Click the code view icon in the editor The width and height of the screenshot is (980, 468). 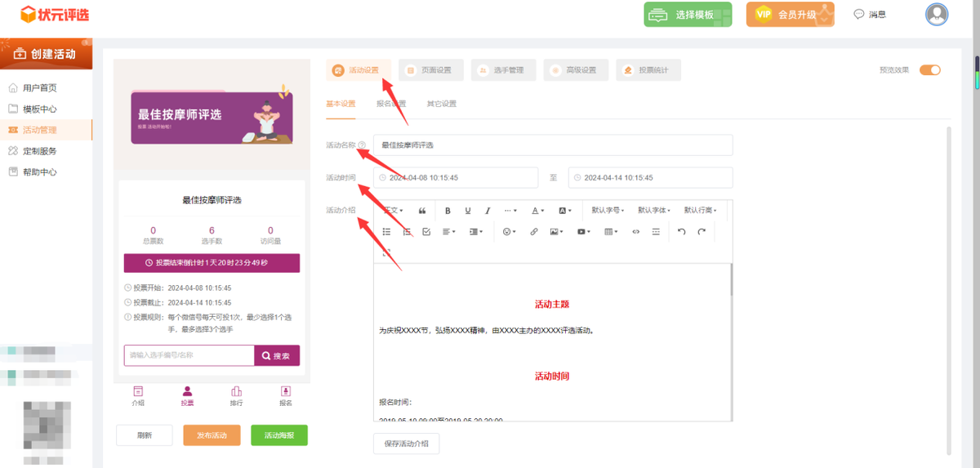(x=636, y=232)
